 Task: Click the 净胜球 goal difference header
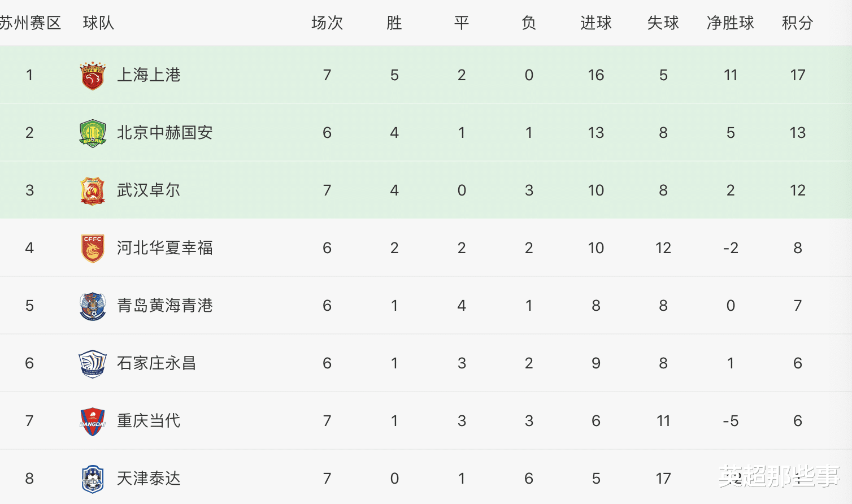coord(730,23)
